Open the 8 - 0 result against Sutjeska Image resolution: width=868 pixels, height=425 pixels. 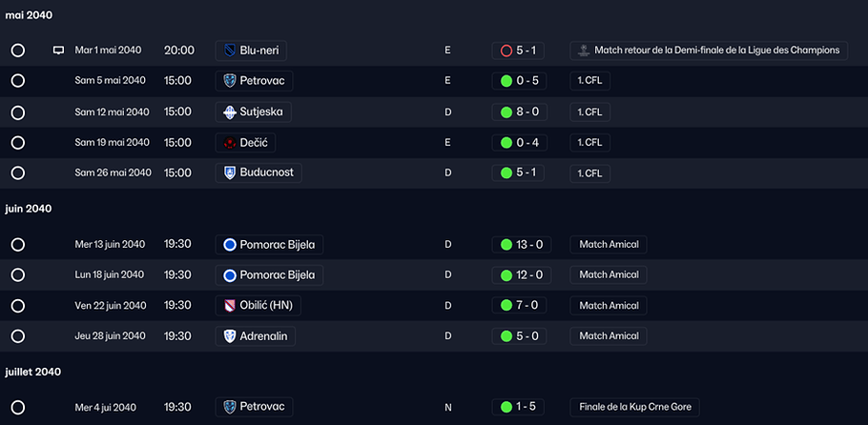[519, 112]
